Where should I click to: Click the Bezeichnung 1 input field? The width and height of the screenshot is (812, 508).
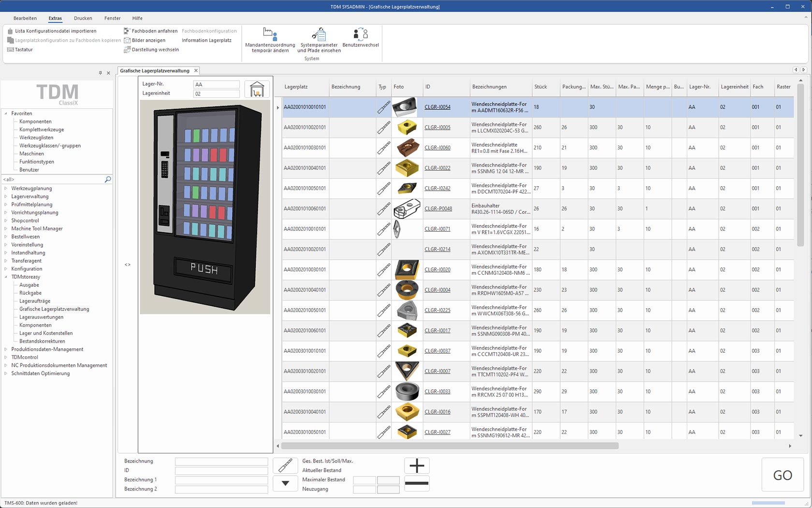[221, 480]
